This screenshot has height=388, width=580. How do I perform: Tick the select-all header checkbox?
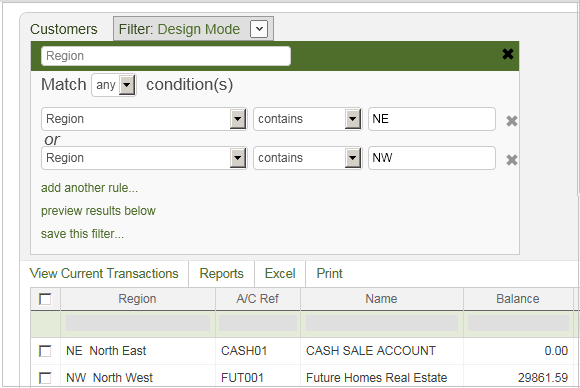pos(45,299)
